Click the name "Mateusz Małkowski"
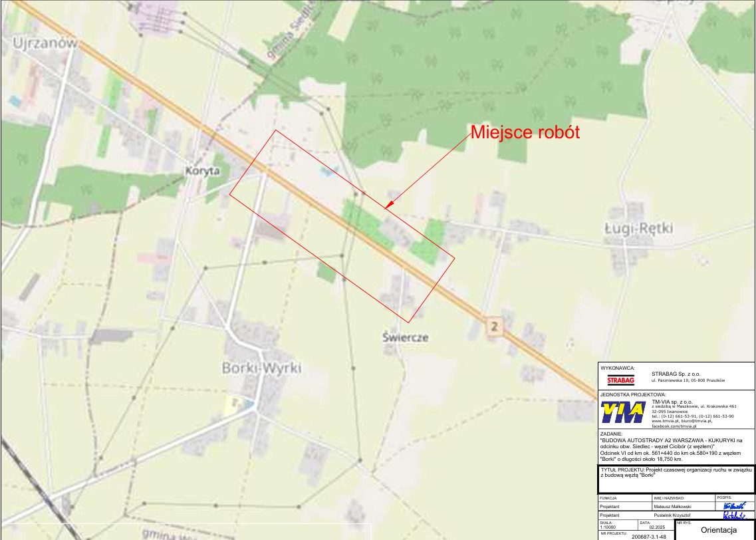The image size is (756, 540). point(674,507)
